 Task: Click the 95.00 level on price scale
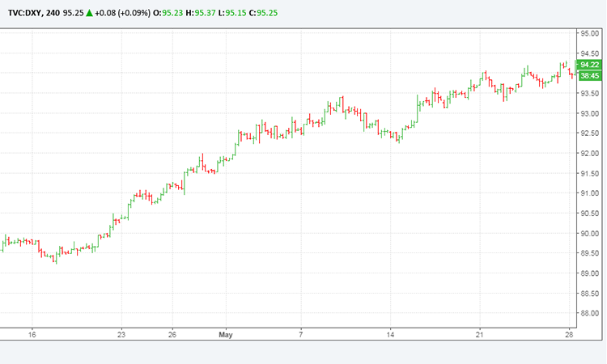(588, 33)
